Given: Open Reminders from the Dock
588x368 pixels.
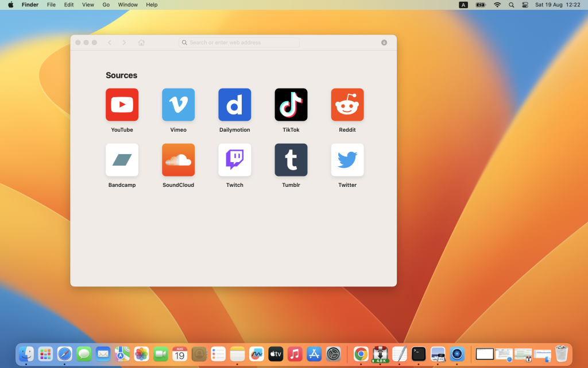Looking at the screenshot, I should pyautogui.click(x=218, y=354).
